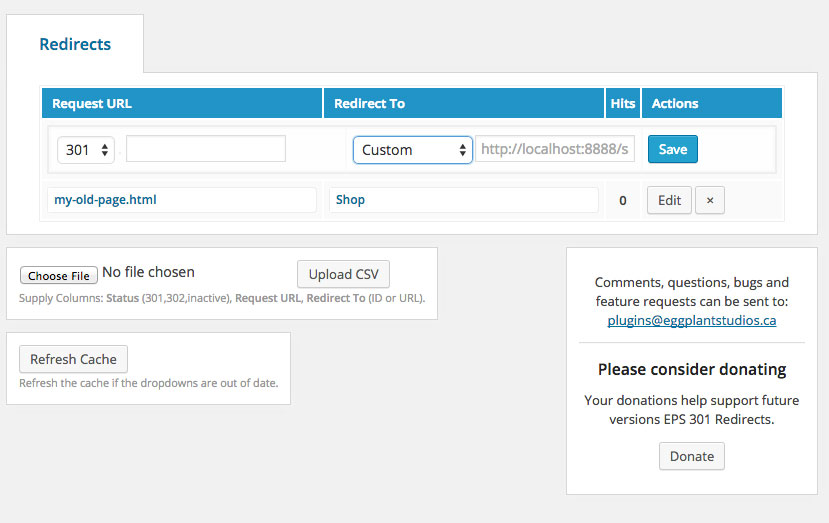Focus the http://localhost:8888 destination URL field

click(555, 149)
